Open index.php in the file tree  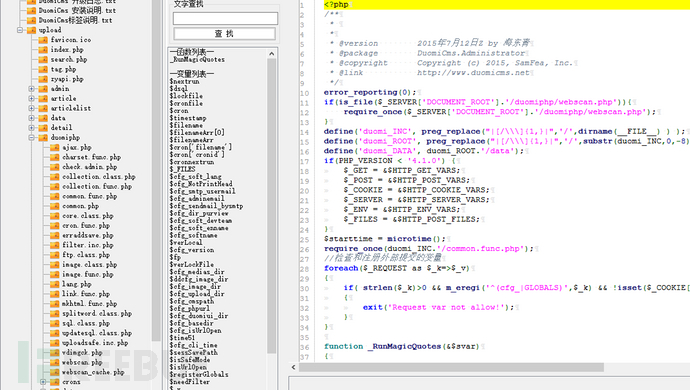click(x=66, y=49)
